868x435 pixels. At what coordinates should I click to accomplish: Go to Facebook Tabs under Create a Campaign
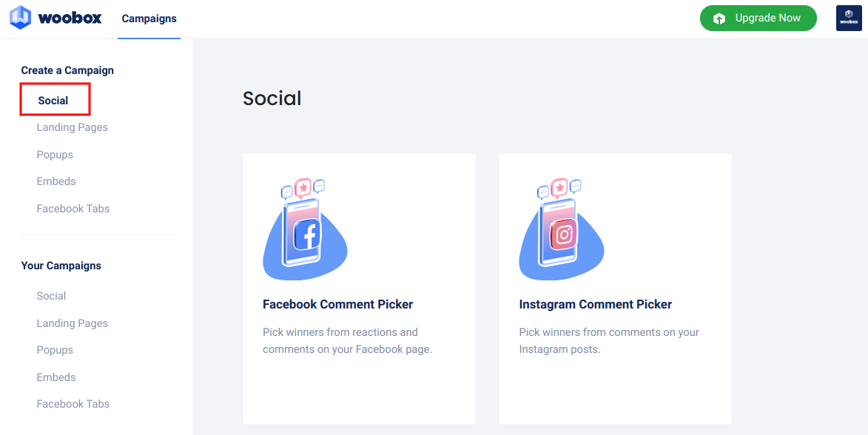73,209
